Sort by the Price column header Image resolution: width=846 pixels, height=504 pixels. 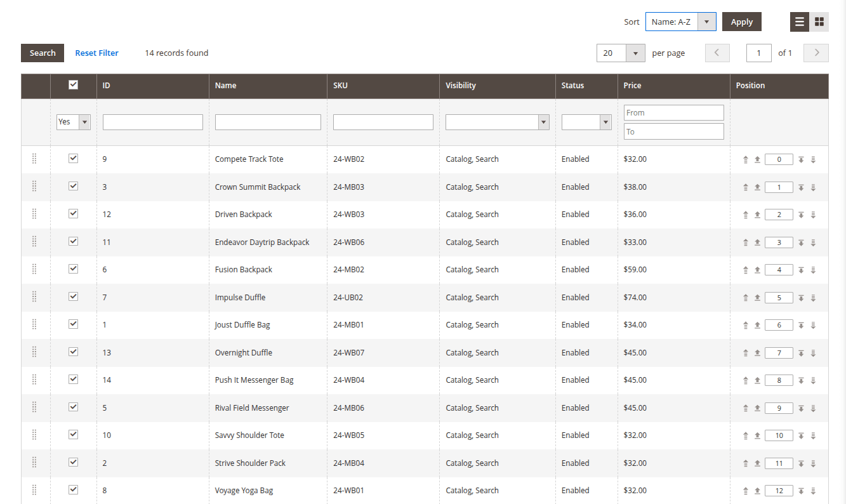(632, 86)
